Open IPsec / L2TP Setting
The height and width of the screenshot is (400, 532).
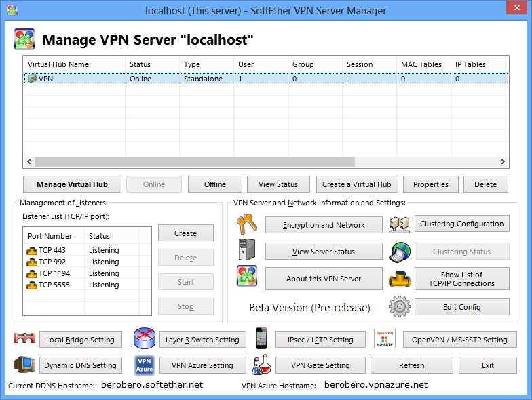click(320, 340)
